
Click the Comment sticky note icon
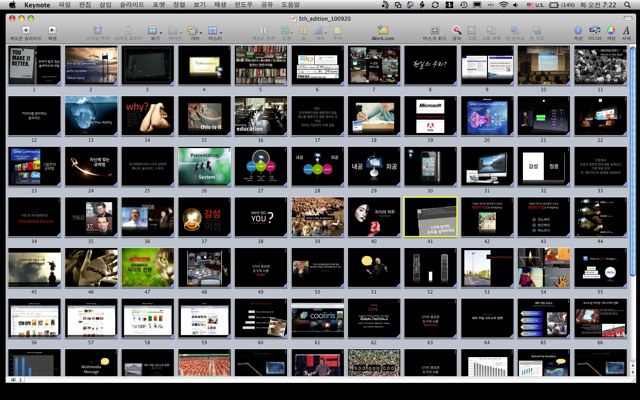coord(337,31)
